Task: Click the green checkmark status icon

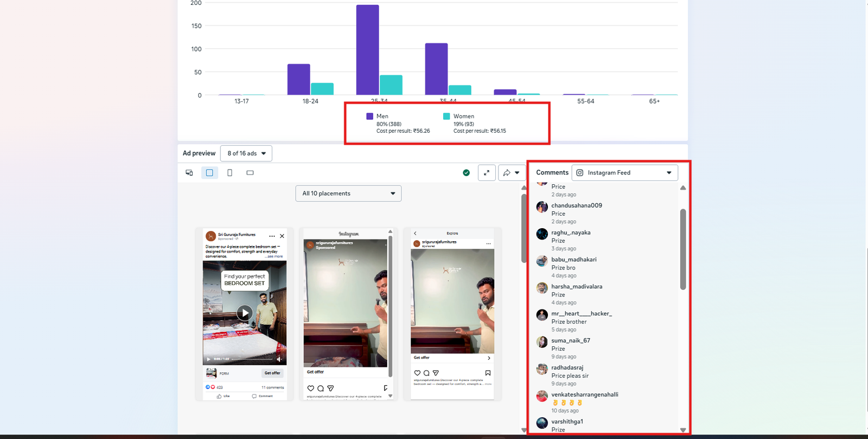Action: (x=466, y=173)
